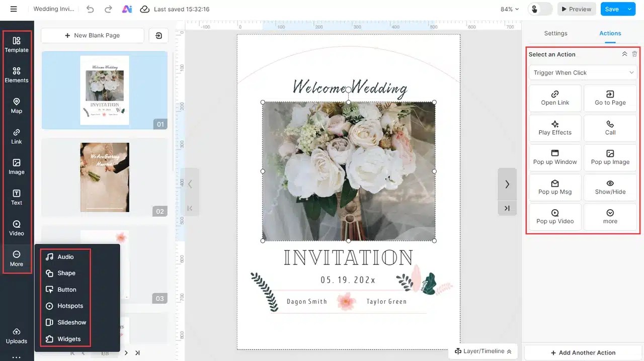This screenshot has width=644, height=361.
Task: Select the page 02 thumbnail
Action: coord(104,177)
